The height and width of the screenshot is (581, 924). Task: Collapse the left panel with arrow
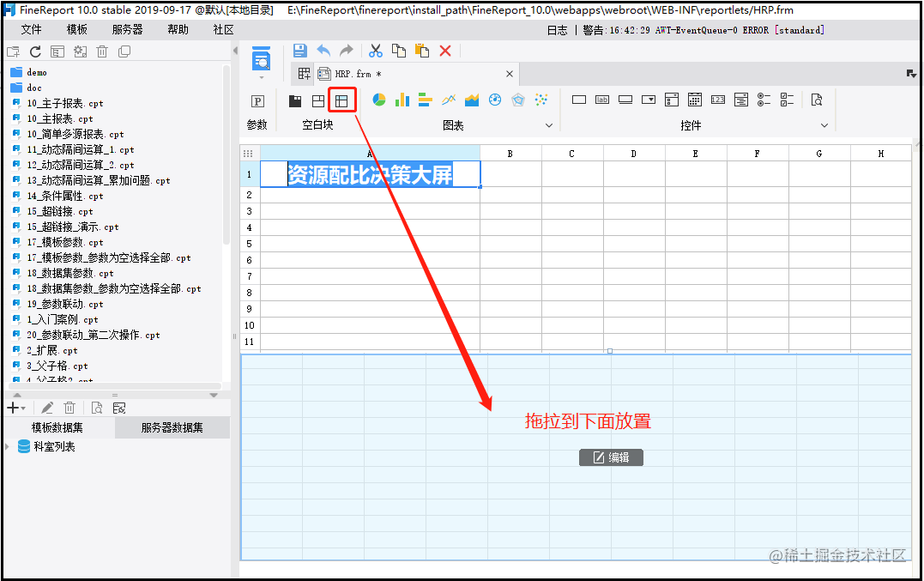[x=235, y=51]
